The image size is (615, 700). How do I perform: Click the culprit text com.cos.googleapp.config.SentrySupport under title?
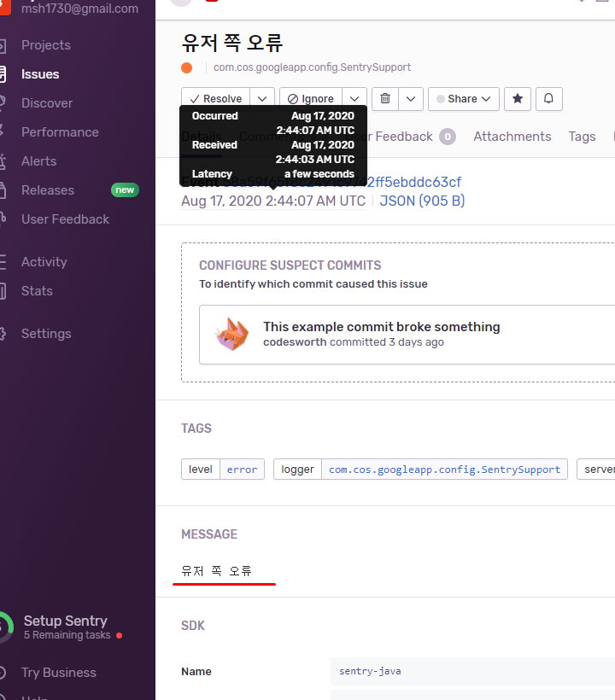(312, 67)
